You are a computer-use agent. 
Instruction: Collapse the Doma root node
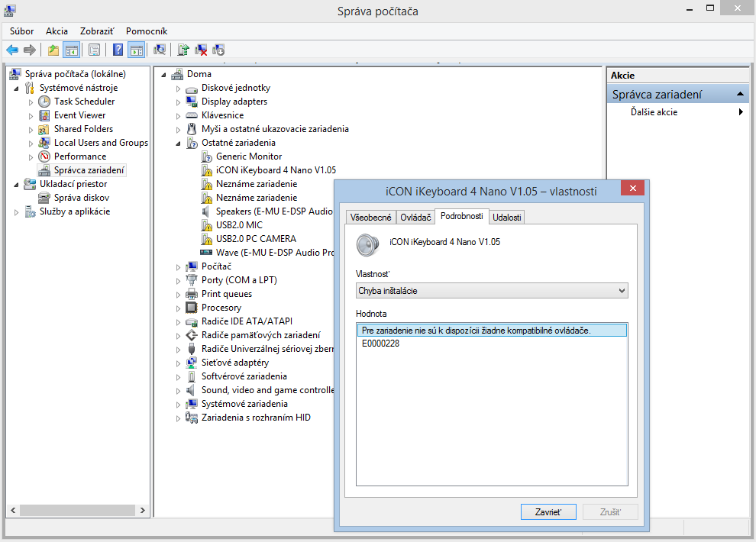click(x=164, y=75)
